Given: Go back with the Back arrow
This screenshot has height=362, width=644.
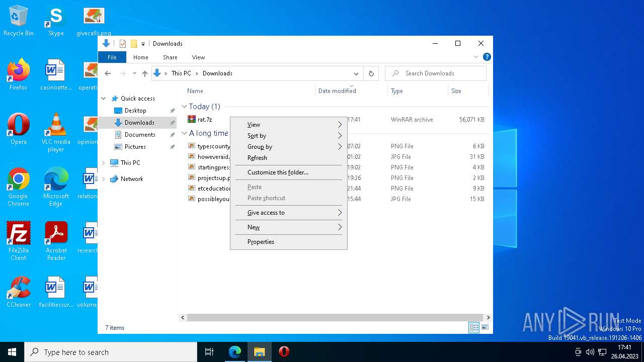Looking at the screenshot, I should pyautogui.click(x=108, y=73).
